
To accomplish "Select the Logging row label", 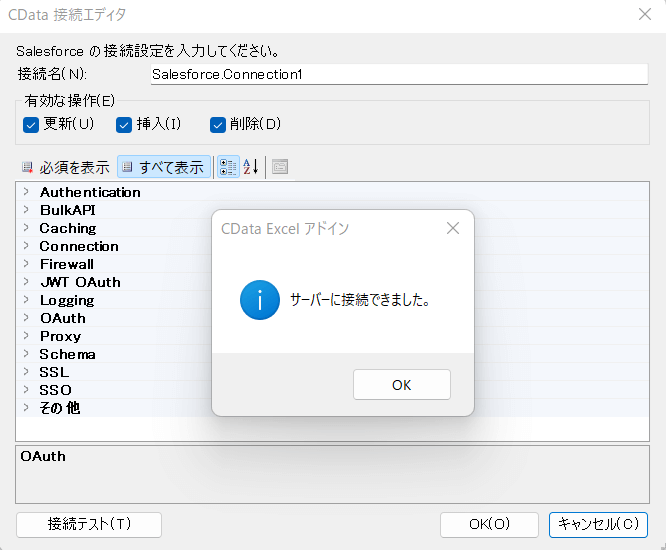I will [x=67, y=300].
